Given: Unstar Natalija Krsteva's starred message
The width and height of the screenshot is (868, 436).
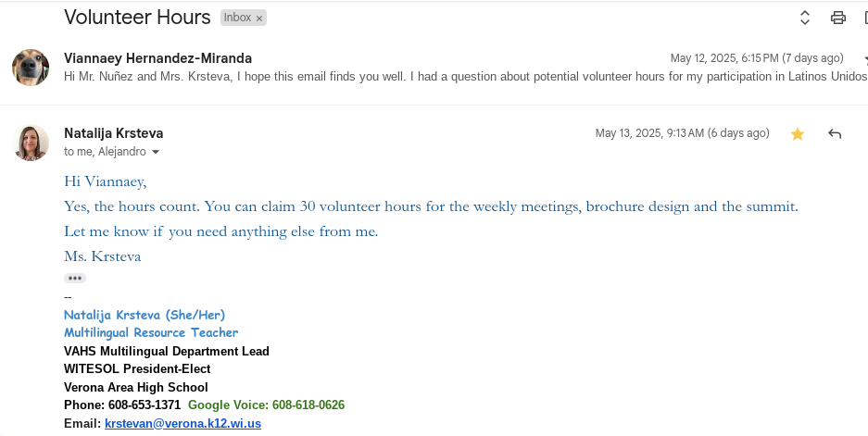Looking at the screenshot, I should point(798,134).
